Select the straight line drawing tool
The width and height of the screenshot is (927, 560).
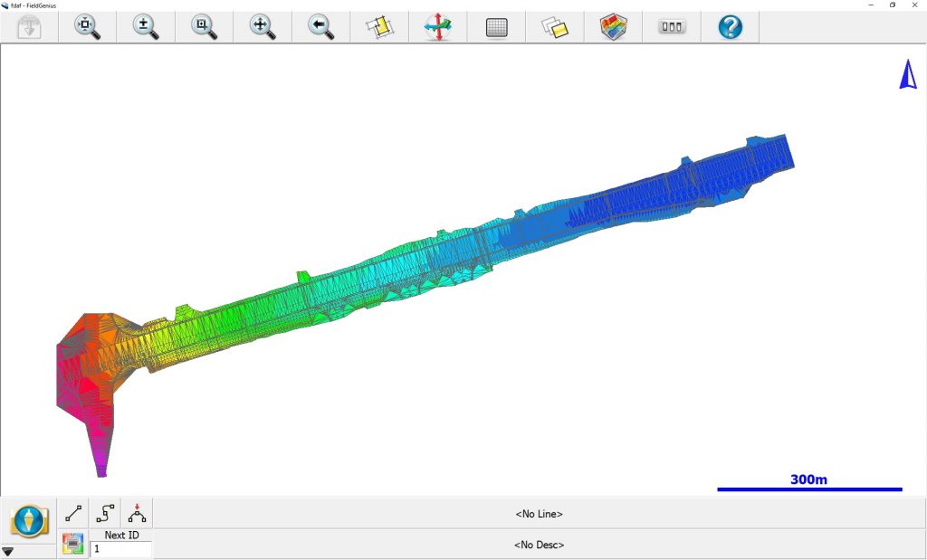click(73, 513)
